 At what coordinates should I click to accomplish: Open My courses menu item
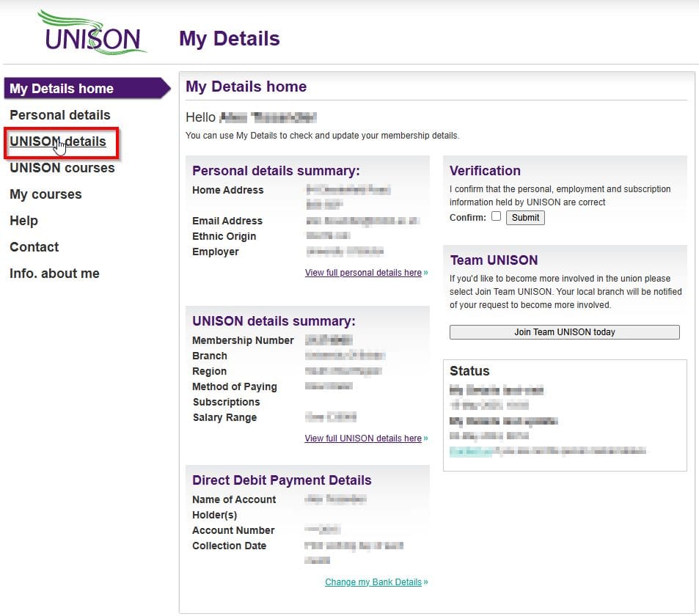click(45, 194)
